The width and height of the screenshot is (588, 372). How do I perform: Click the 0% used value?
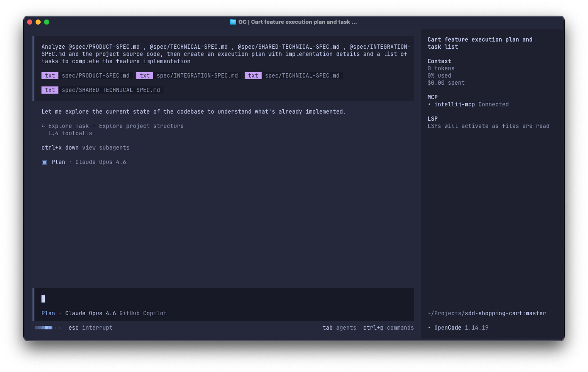439,76
